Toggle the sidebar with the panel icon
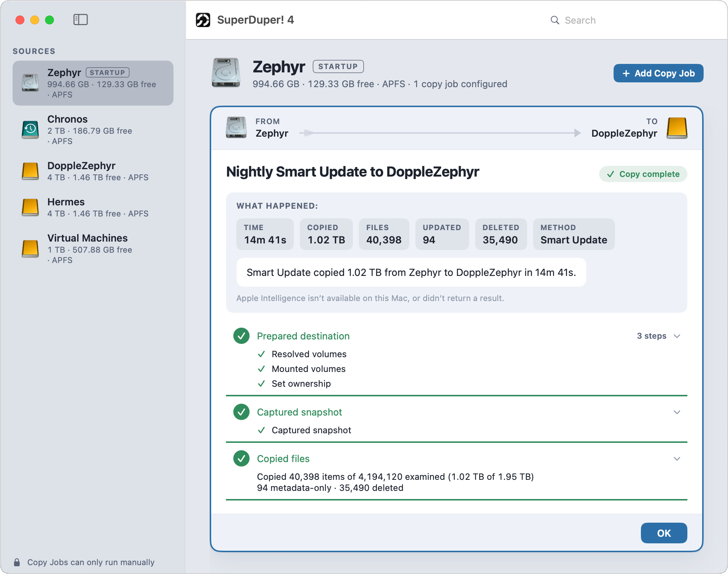Image resolution: width=728 pixels, height=574 pixels. 80,20
